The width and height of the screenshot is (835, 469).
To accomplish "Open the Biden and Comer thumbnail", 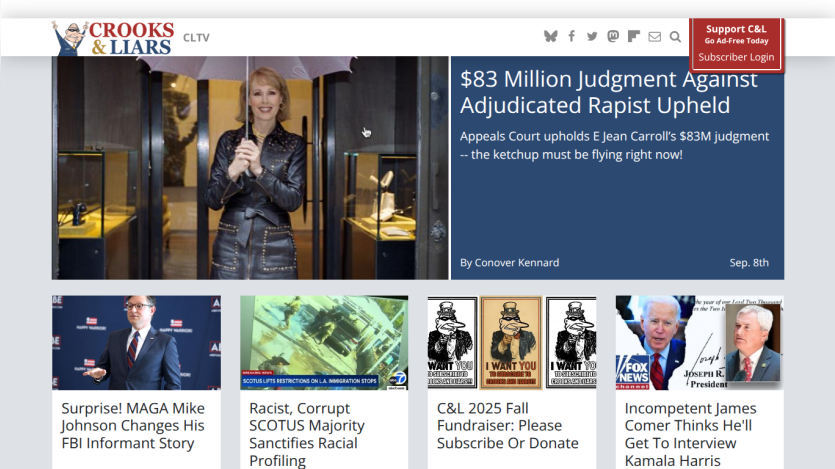I will 700,343.
